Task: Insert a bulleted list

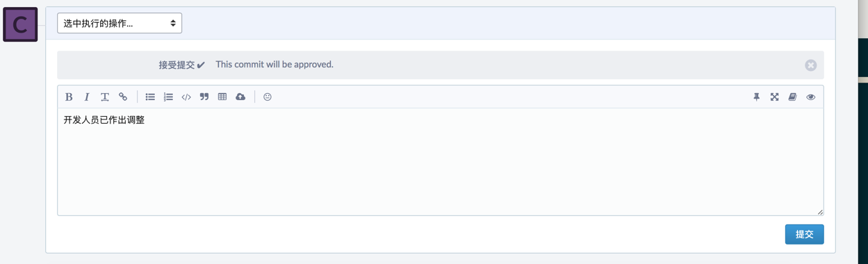Action: (x=150, y=97)
